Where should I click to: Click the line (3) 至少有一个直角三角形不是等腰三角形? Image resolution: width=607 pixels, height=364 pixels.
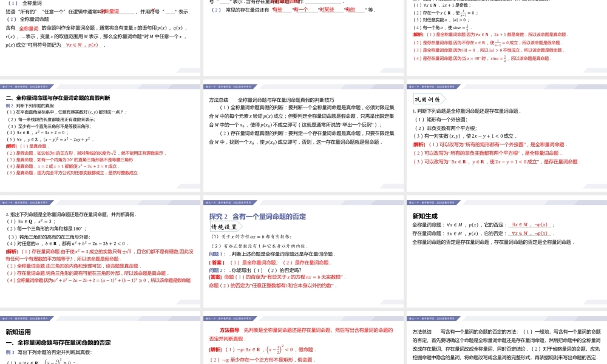(x=49, y=126)
